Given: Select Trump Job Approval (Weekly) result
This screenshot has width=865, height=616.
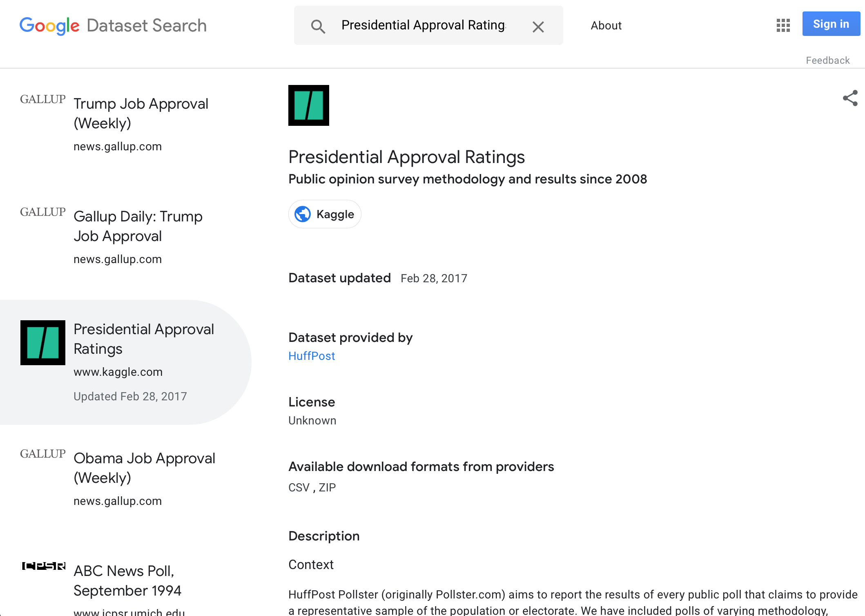Looking at the screenshot, I should coord(126,124).
